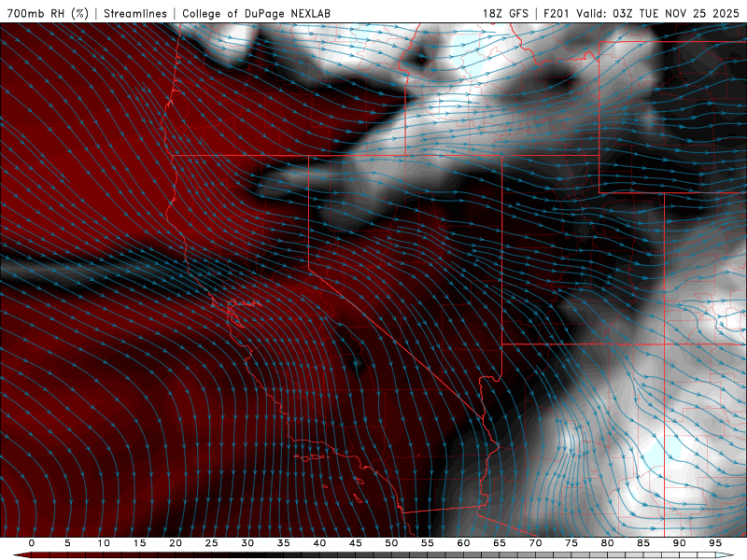Click the '75' colorbar label
Screen dimensions: 747x560
click(x=571, y=543)
